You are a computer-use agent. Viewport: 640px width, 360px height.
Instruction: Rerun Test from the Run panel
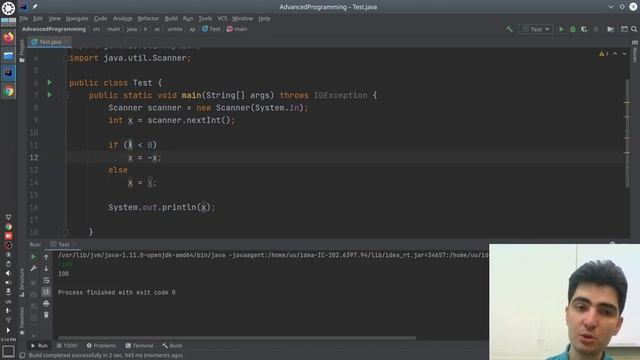tap(33, 257)
